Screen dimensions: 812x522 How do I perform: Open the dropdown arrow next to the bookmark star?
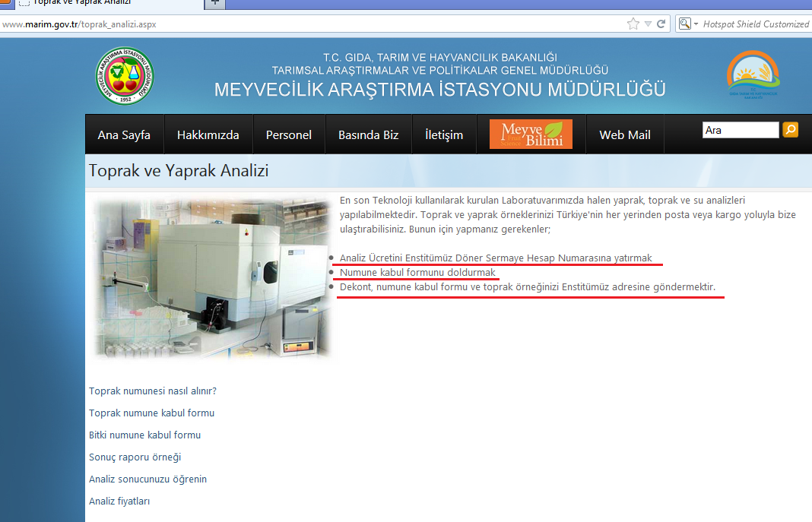point(647,24)
